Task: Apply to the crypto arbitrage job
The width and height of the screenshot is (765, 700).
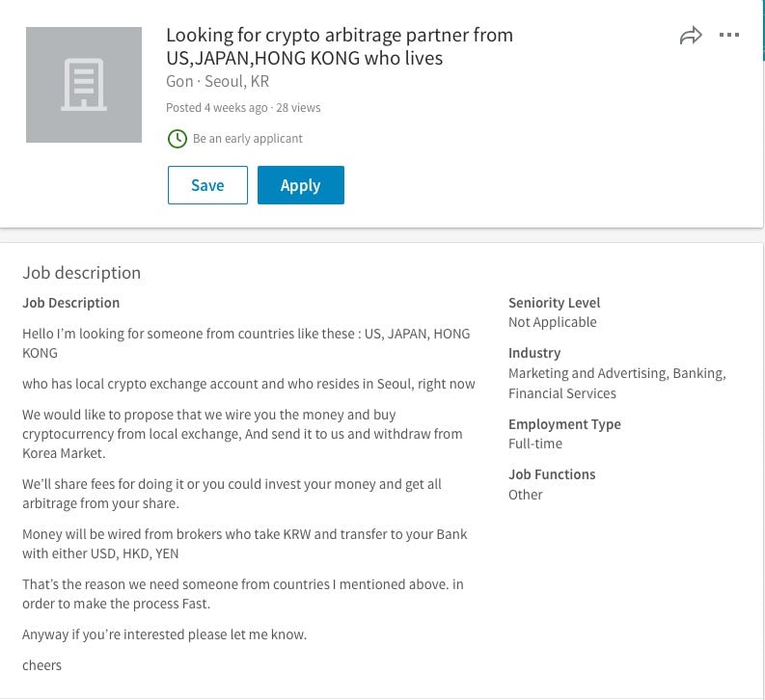Action: pos(301,185)
